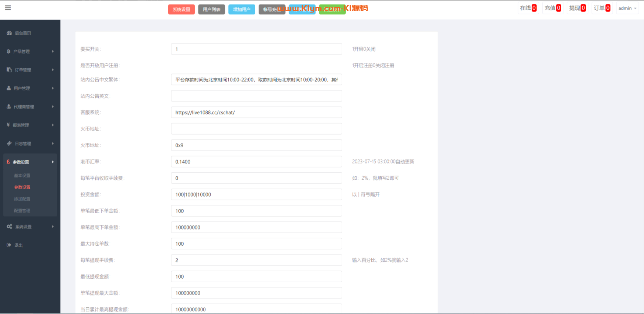Open the admin account dropdown
Viewport: 644px width, 314px height.
tap(627, 8)
